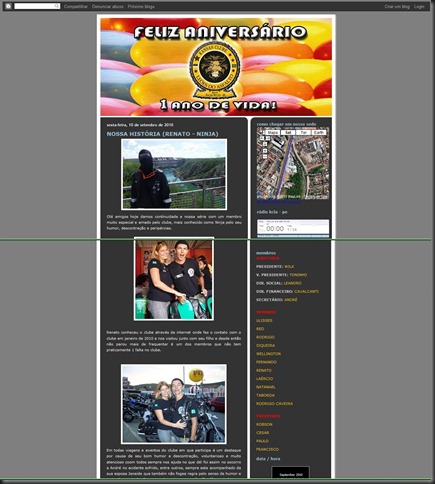Open the Denunciar abuso link
The width and height of the screenshot is (435, 484).
(108, 6)
